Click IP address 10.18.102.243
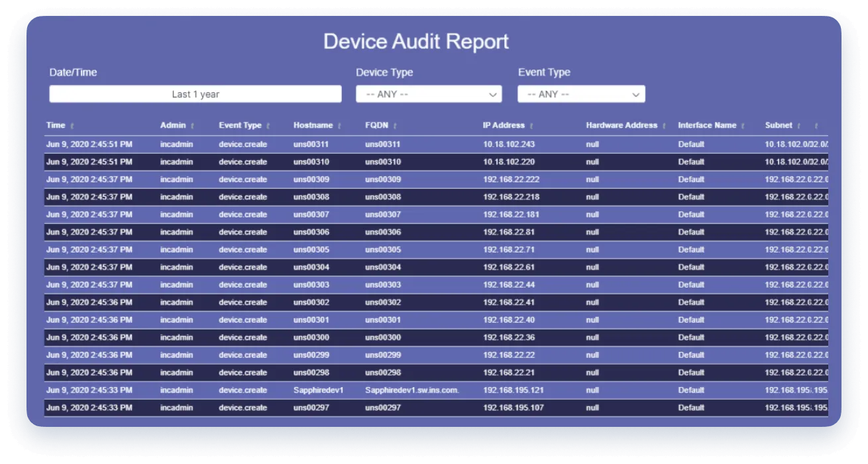The height and width of the screenshot is (464, 868). coord(509,145)
